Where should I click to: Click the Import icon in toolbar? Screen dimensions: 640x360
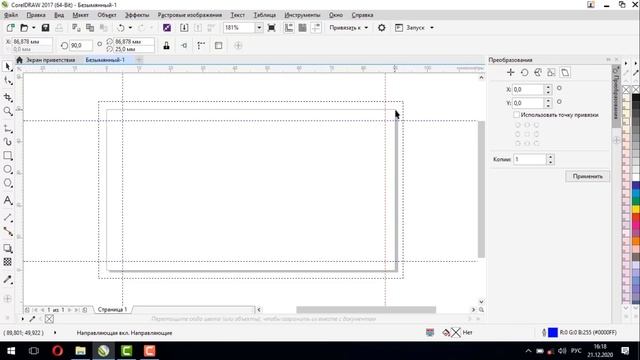(184, 28)
